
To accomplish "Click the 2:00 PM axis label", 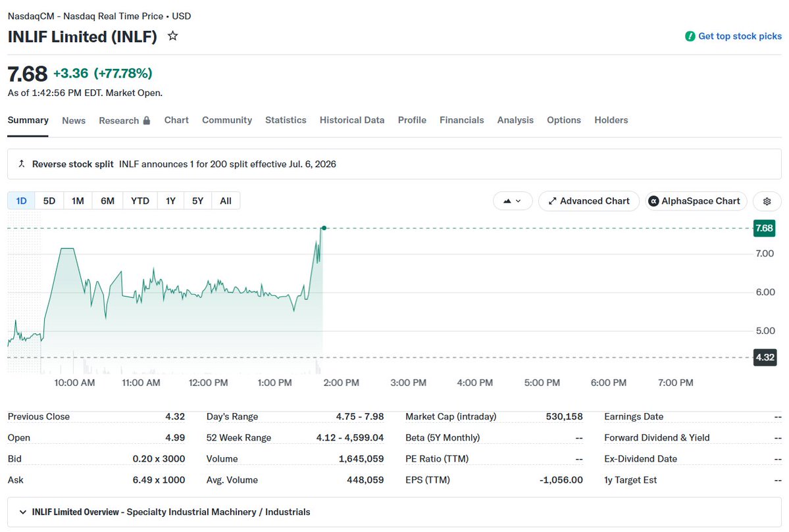I will tap(341, 383).
